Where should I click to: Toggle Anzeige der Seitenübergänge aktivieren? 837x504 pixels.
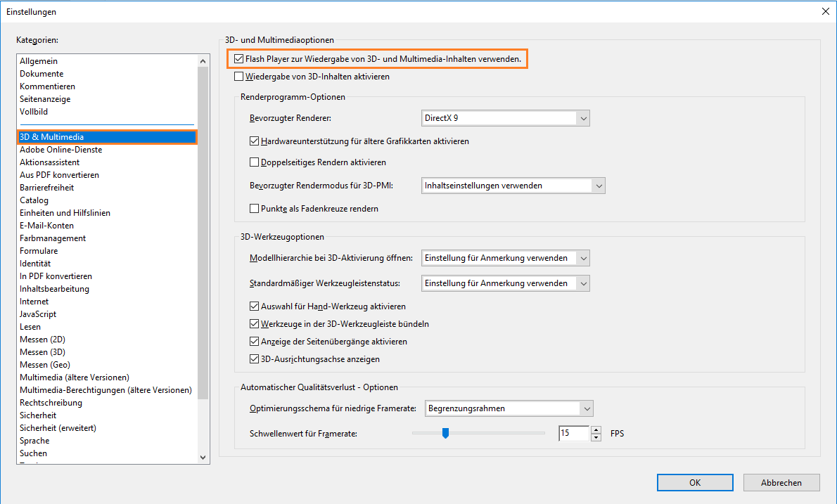254,342
